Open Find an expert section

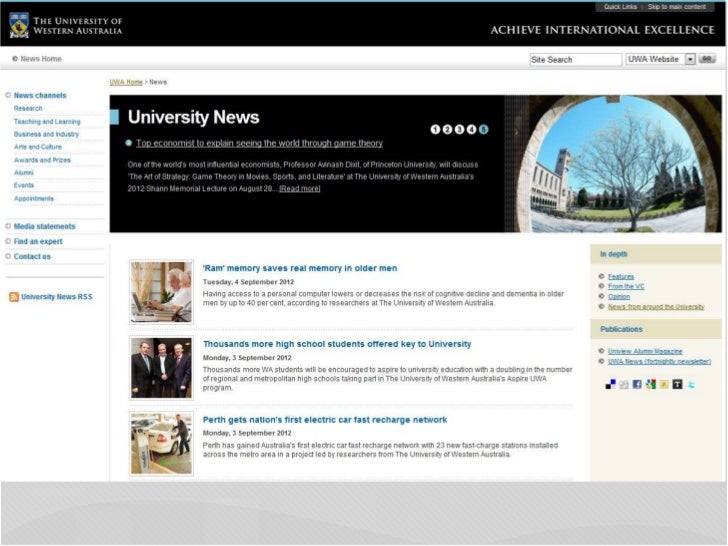click(38, 241)
